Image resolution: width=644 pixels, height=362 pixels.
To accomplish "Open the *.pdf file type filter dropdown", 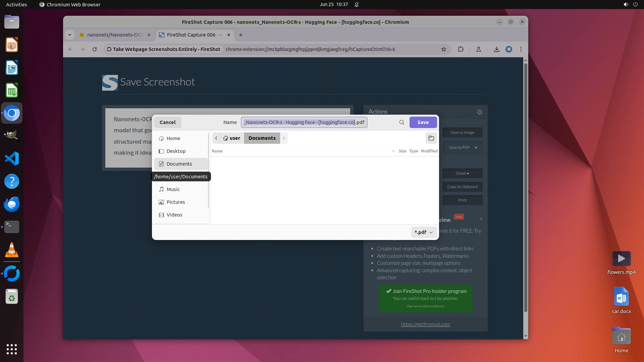I will pos(424,232).
